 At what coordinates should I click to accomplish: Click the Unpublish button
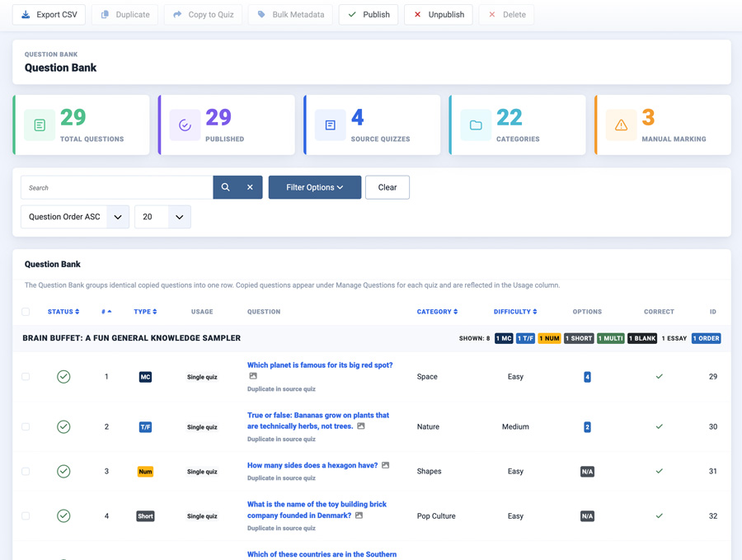click(439, 15)
